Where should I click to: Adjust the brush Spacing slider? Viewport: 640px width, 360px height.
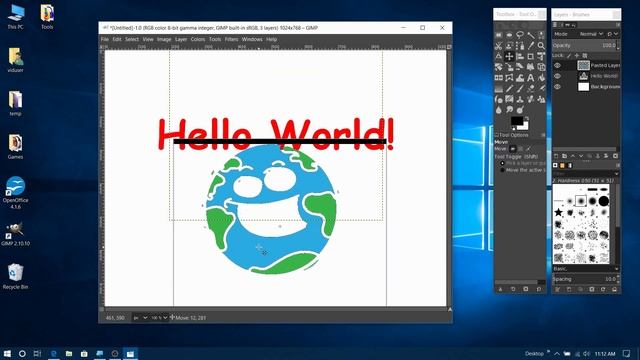point(584,279)
